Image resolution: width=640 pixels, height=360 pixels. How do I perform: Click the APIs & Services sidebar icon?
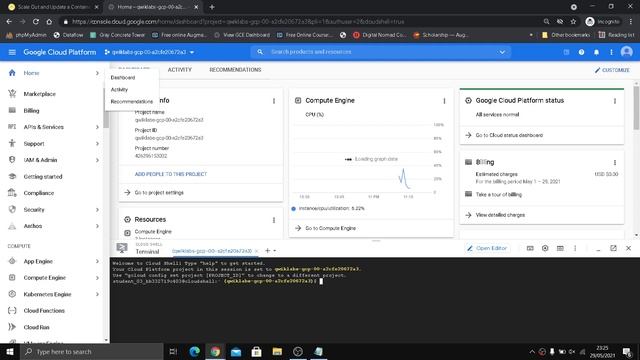tap(12, 127)
